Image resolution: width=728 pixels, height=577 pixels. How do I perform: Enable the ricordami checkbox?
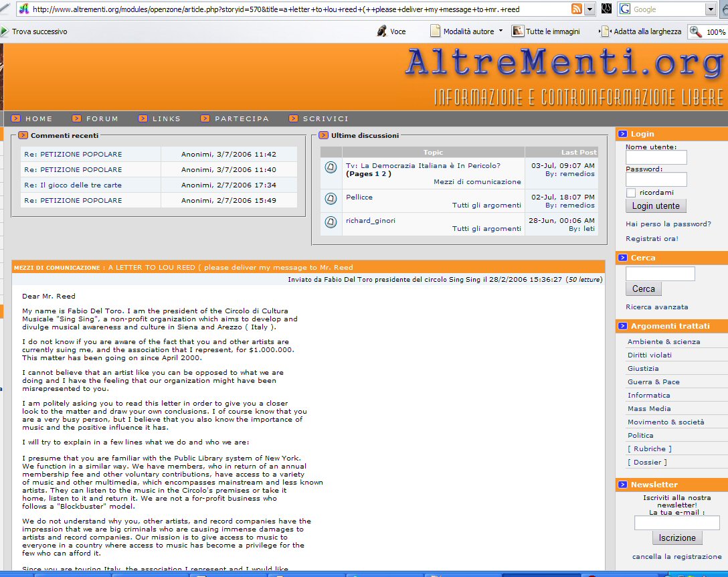[x=630, y=193]
